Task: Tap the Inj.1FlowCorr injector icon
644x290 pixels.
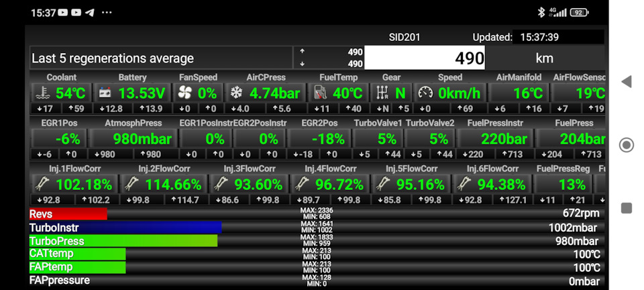Action: 44,185
